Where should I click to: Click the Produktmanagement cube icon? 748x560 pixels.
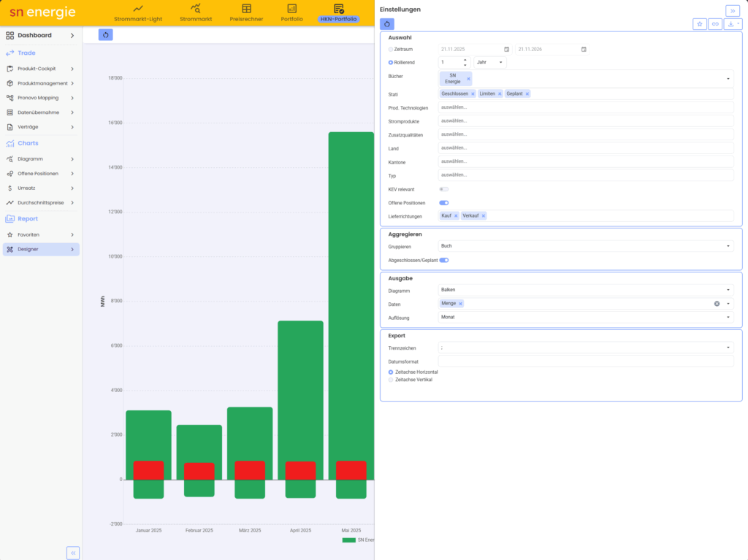pos(10,83)
